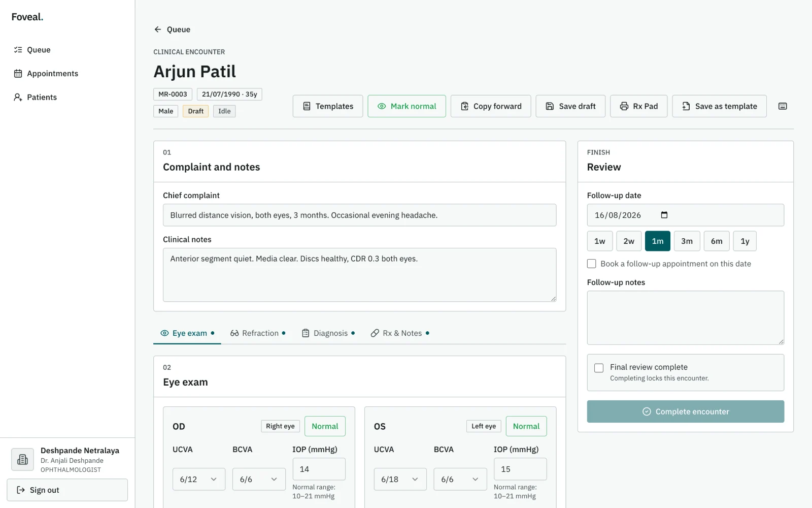Expand the OD UCVA dropdown showing 6/12
Image resolution: width=812 pixels, height=508 pixels.
pyautogui.click(x=199, y=479)
